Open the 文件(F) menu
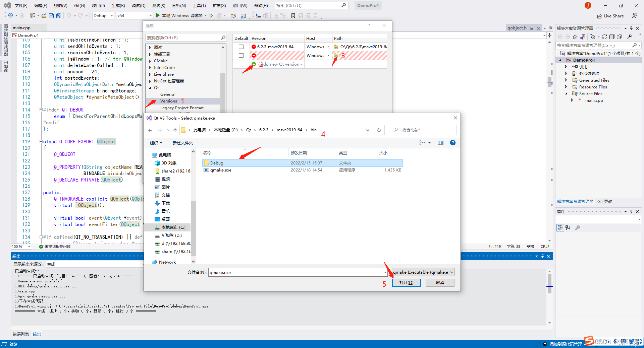This screenshot has height=348, width=644. point(21,6)
